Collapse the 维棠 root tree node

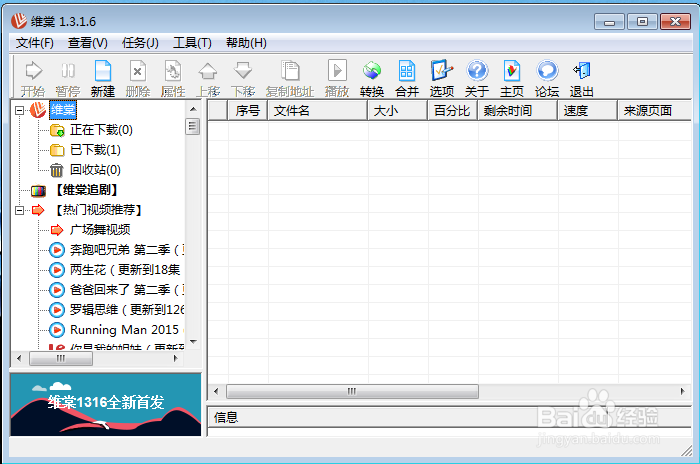pos(19,110)
